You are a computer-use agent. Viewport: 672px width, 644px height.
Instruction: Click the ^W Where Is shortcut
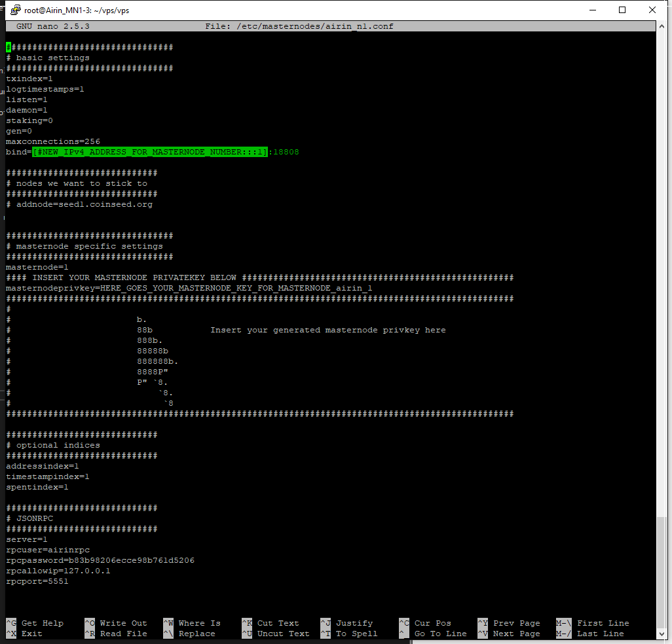point(192,624)
